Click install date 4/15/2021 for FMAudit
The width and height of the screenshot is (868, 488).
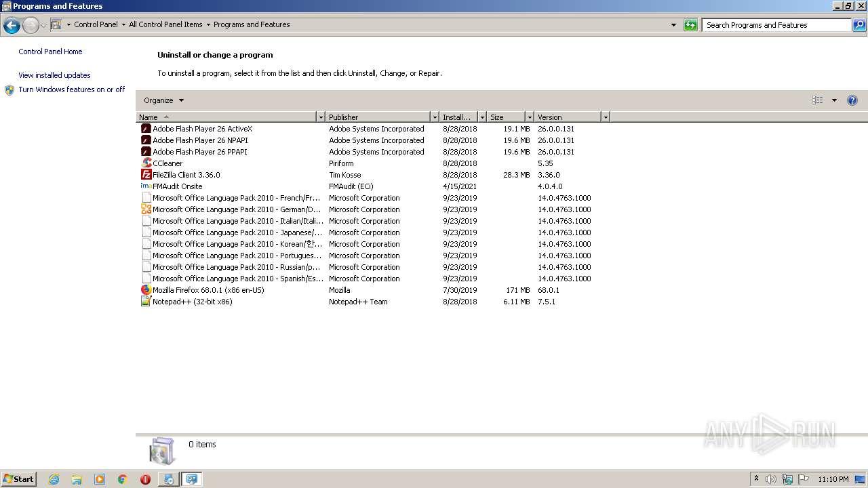point(460,186)
